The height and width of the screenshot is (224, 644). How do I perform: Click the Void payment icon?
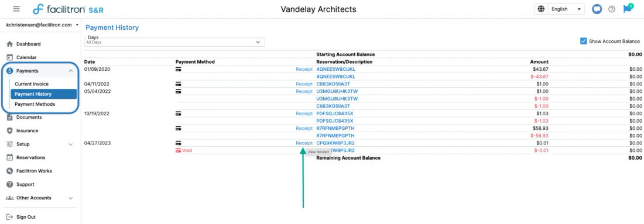pyautogui.click(x=178, y=150)
